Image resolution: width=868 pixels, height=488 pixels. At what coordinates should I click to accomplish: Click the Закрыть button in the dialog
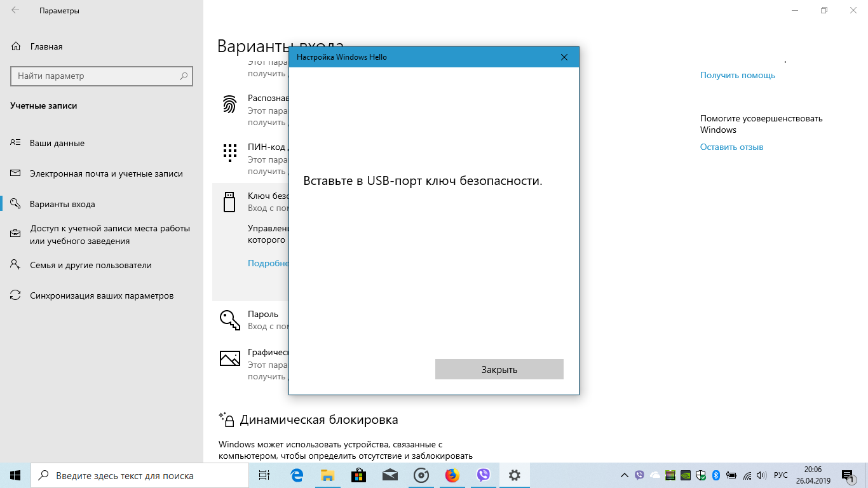499,369
